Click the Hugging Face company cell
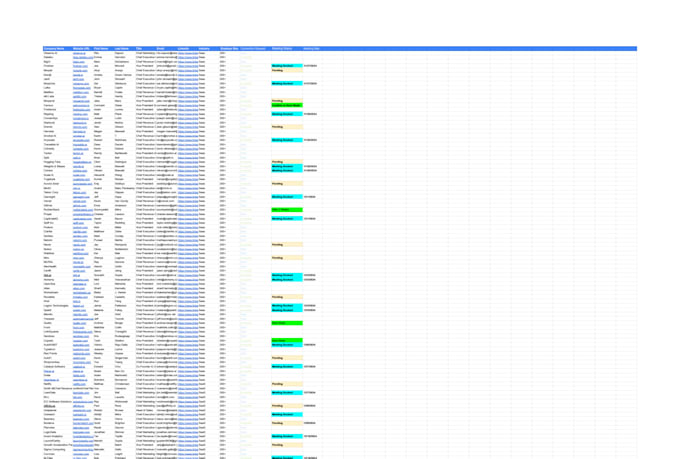The height and width of the screenshot is (459, 680). pyautogui.click(x=57, y=162)
